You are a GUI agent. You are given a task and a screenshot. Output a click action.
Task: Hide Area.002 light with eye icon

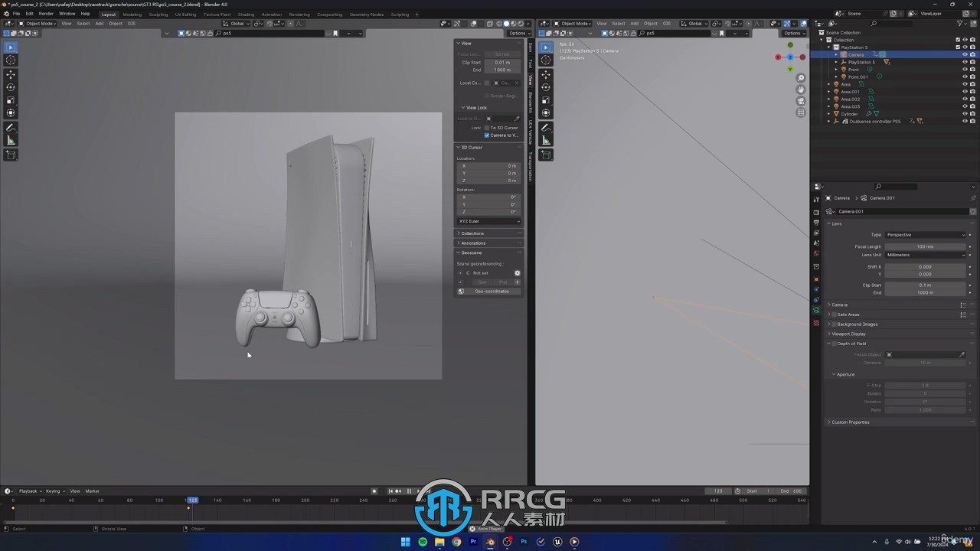pos(965,99)
